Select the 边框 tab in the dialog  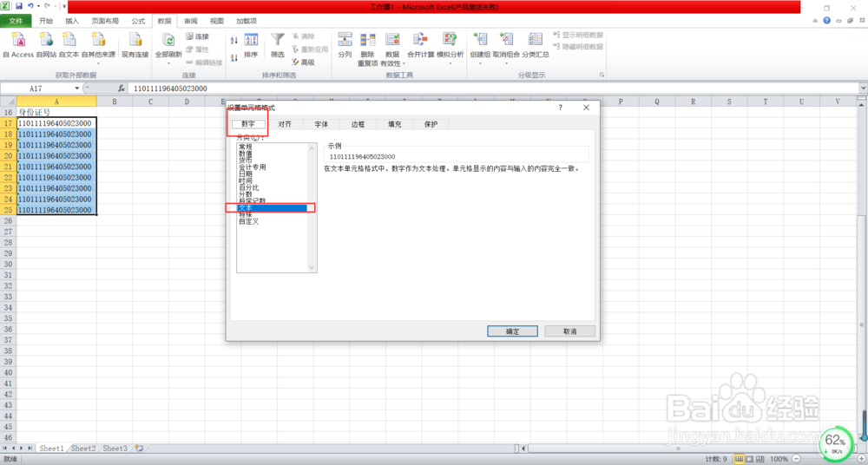(358, 125)
